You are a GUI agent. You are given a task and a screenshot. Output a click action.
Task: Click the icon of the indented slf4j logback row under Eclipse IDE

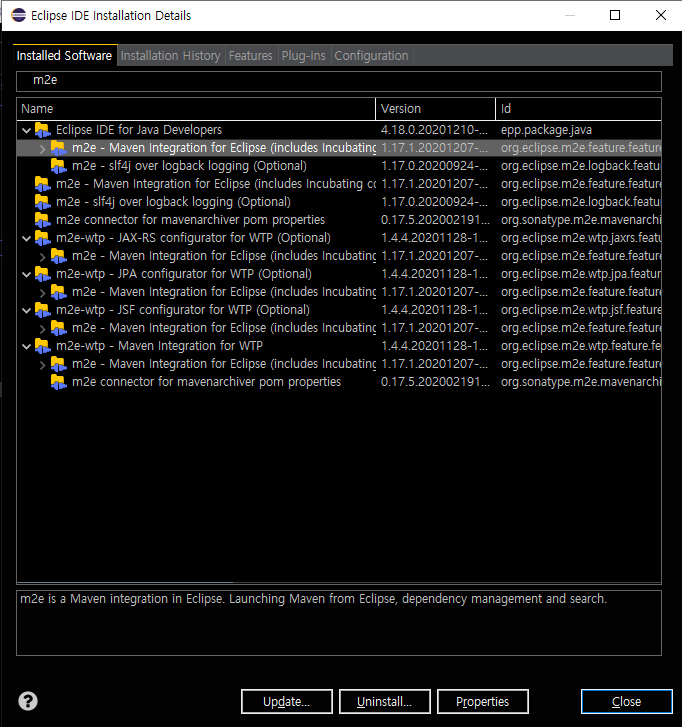pos(58,166)
